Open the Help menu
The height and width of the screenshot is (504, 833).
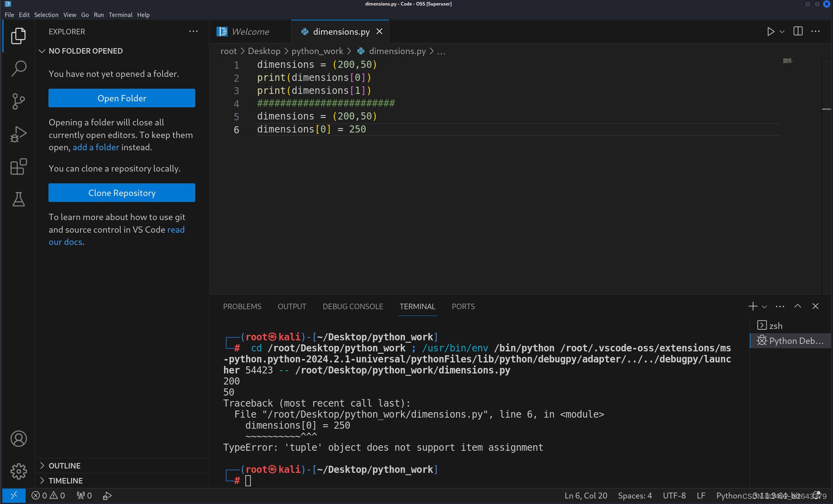click(144, 15)
